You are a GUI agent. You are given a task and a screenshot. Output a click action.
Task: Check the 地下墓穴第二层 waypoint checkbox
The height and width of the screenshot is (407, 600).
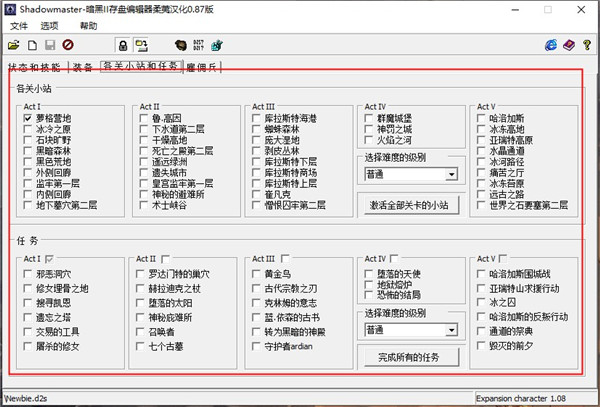click(28, 205)
